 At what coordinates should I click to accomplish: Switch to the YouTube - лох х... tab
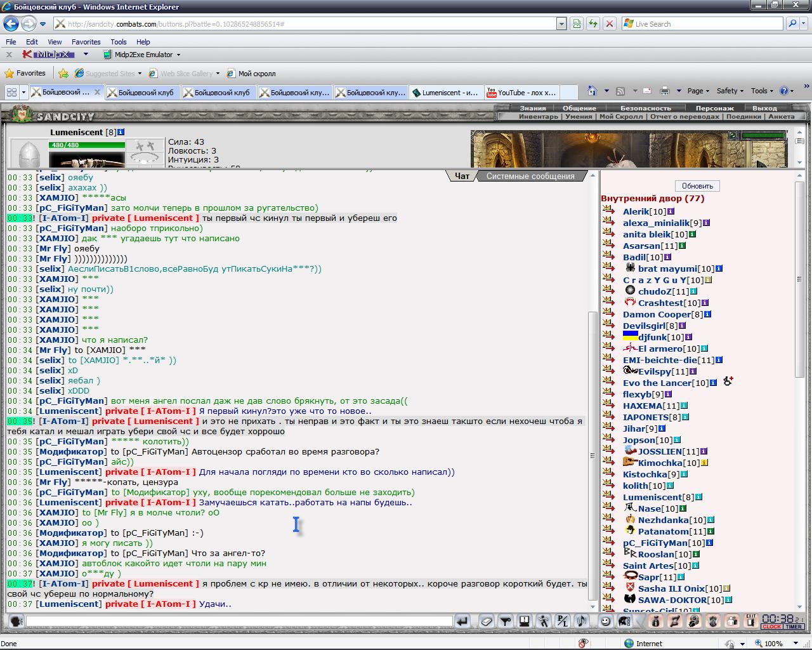[521, 92]
